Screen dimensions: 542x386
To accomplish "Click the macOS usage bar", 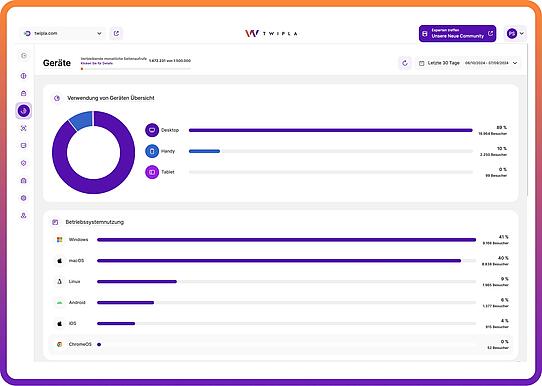I will [279, 261].
